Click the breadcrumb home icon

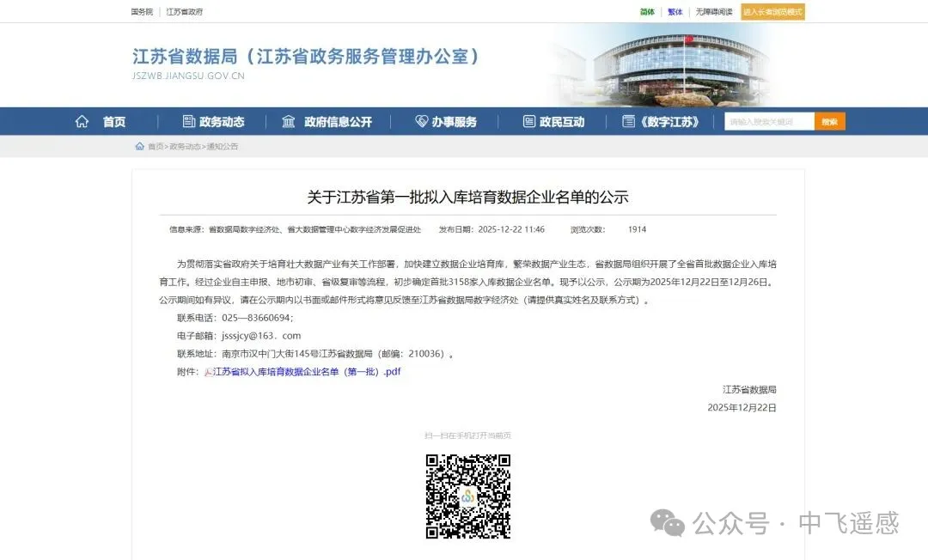click(x=140, y=147)
